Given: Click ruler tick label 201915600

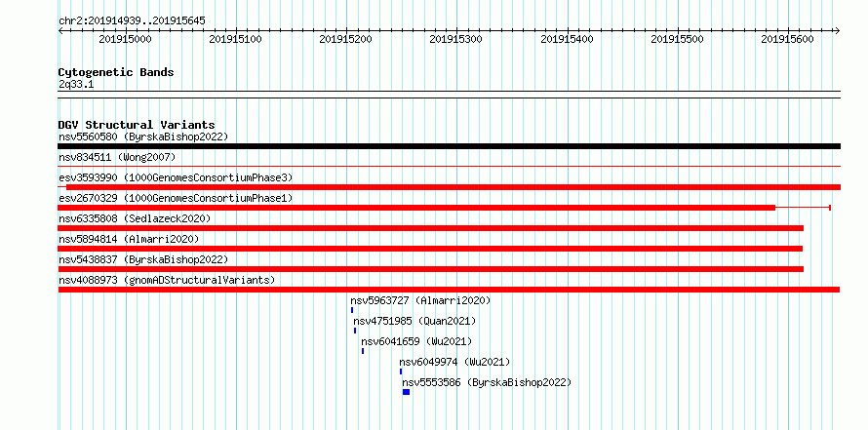Looking at the screenshot, I should [788, 39].
